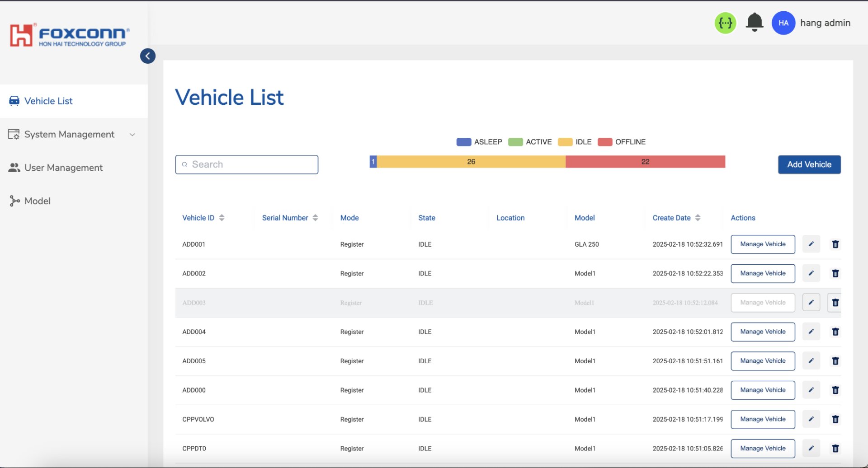
Task: Collapse the sidebar with the arrow button
Action: coord(148,56)
